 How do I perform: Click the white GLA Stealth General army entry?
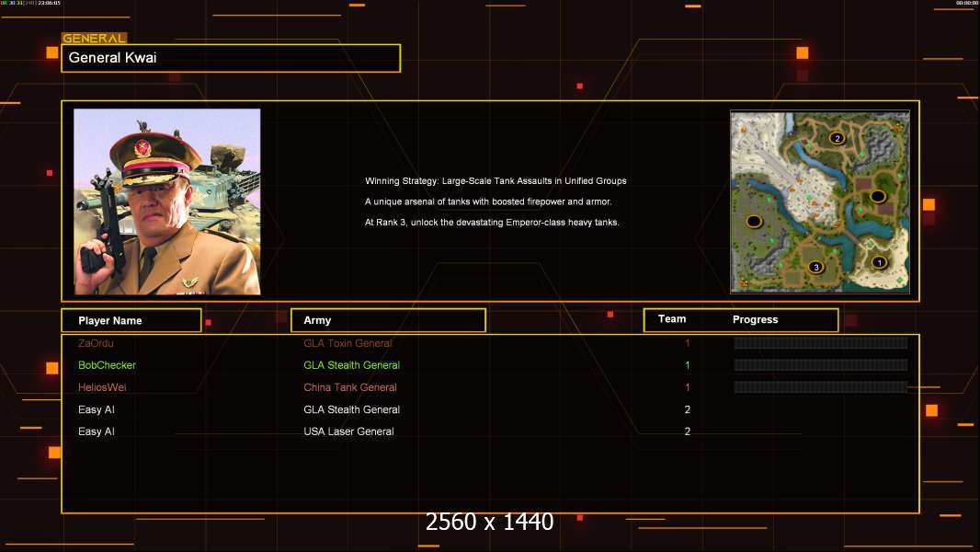tap(351, 409)
